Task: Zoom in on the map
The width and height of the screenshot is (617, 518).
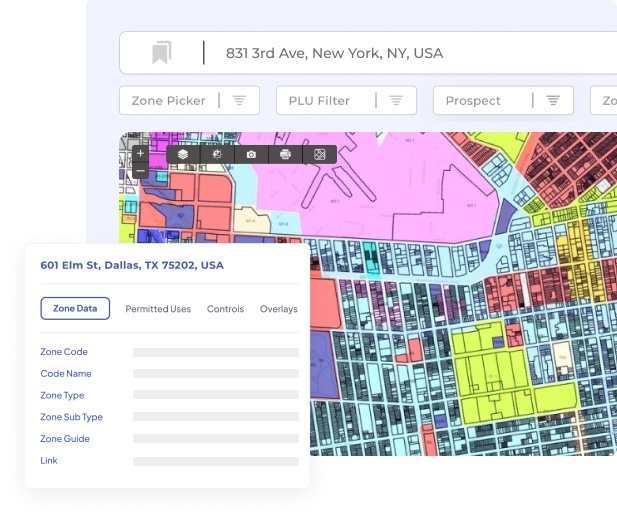Action: click(140, 153)
